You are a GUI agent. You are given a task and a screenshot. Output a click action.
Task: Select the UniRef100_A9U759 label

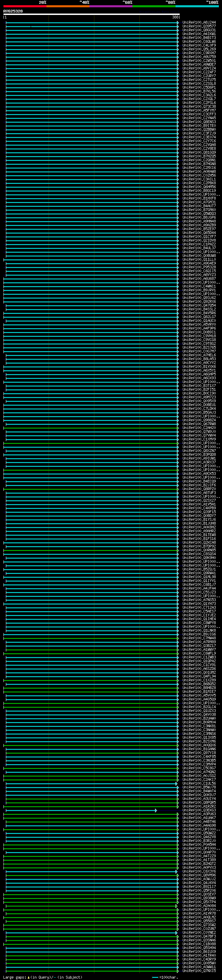point(199,57)
